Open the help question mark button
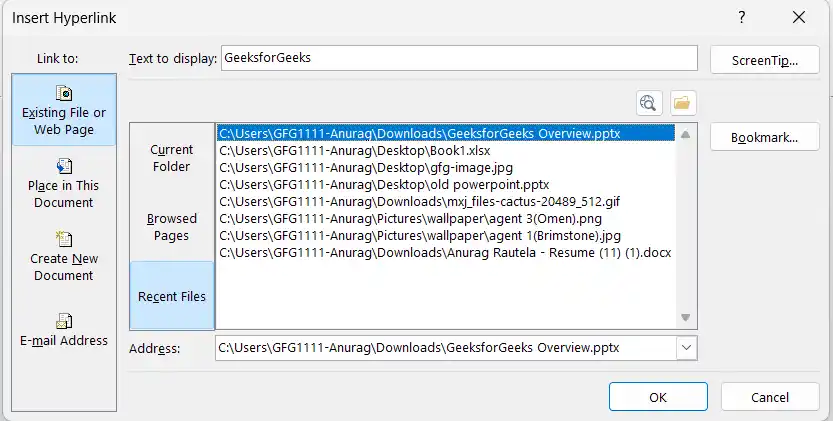The width and height of the screenshot is (833, 421). coord(742,18)
